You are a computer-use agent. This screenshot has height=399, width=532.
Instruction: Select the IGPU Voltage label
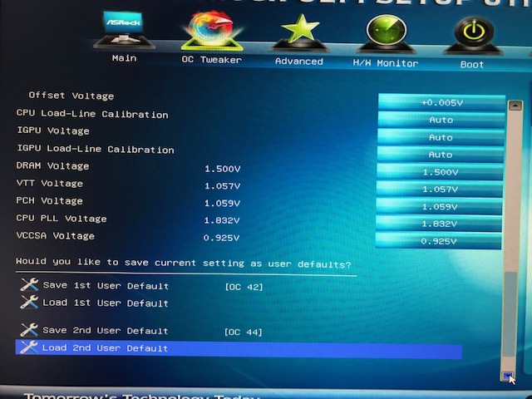(53, 131)
